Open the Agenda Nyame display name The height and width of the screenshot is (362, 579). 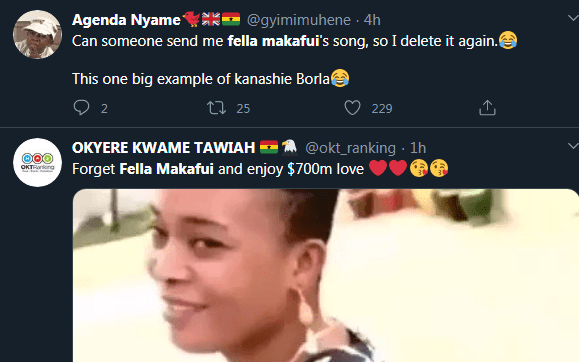click(126, 20)
